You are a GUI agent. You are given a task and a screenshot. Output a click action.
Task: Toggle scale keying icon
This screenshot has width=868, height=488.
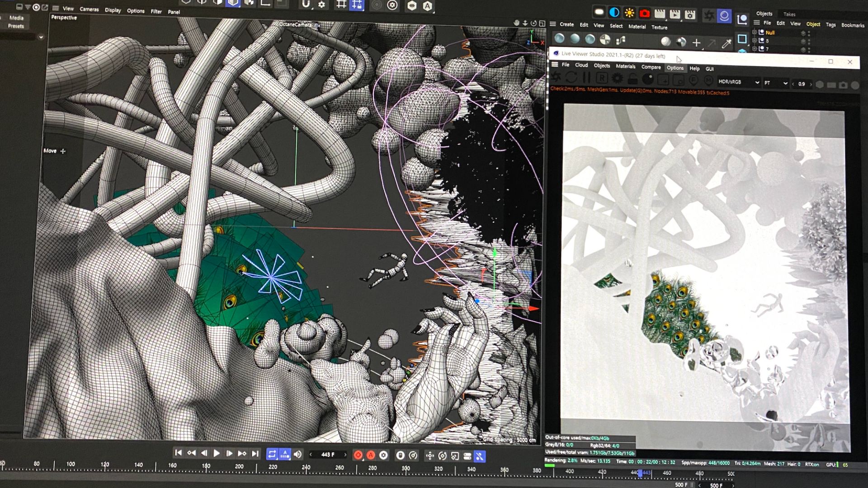pos(455,456)
